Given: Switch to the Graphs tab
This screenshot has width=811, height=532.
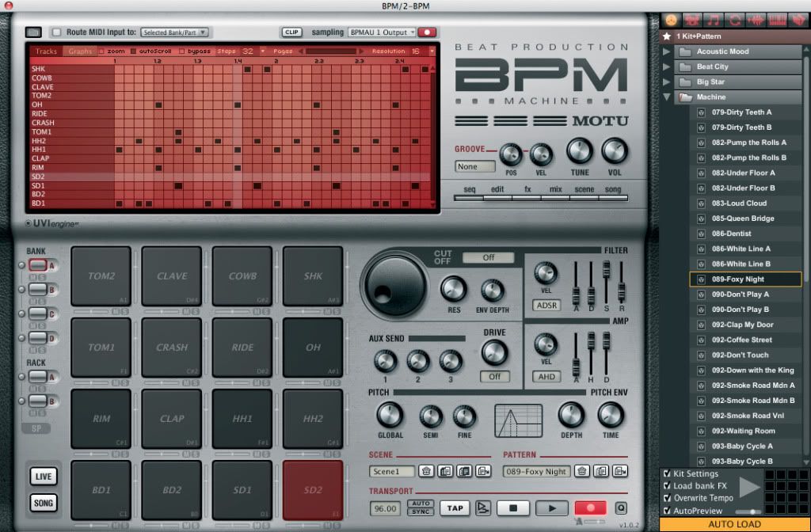Looking at the screenshot, I should tap(80, 51).
